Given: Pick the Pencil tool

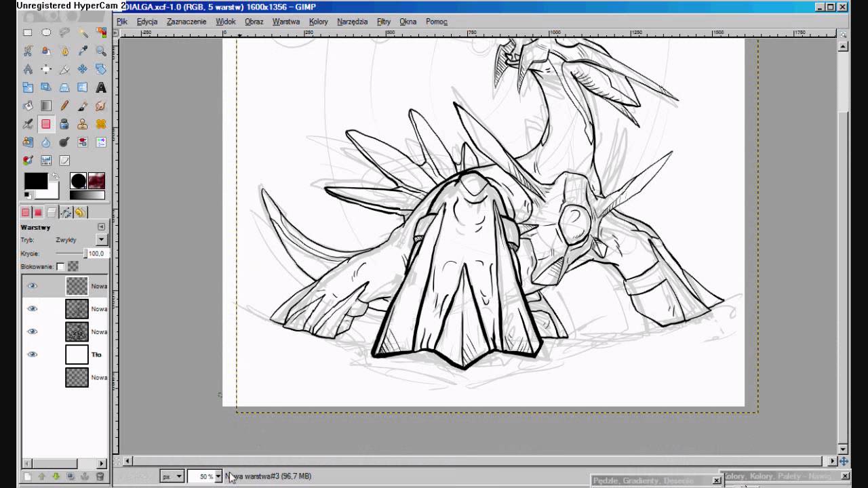Looking at the screenshot, I should click(64, 106).
